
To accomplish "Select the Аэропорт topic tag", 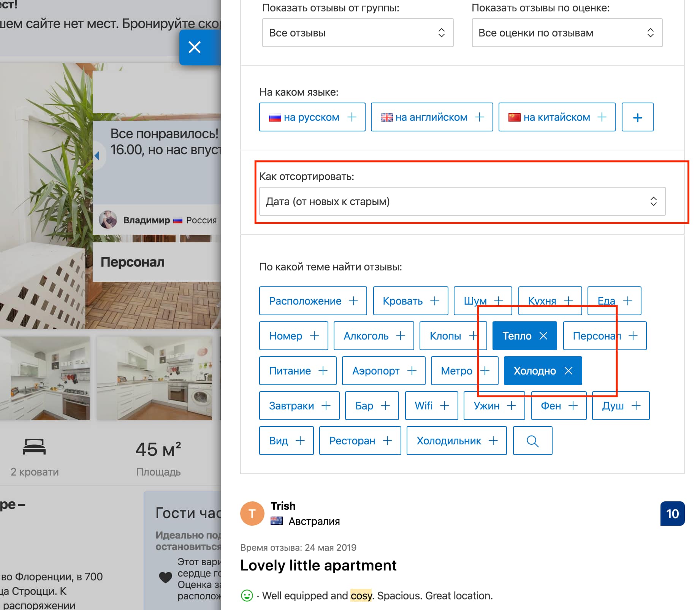I will 383,371.
